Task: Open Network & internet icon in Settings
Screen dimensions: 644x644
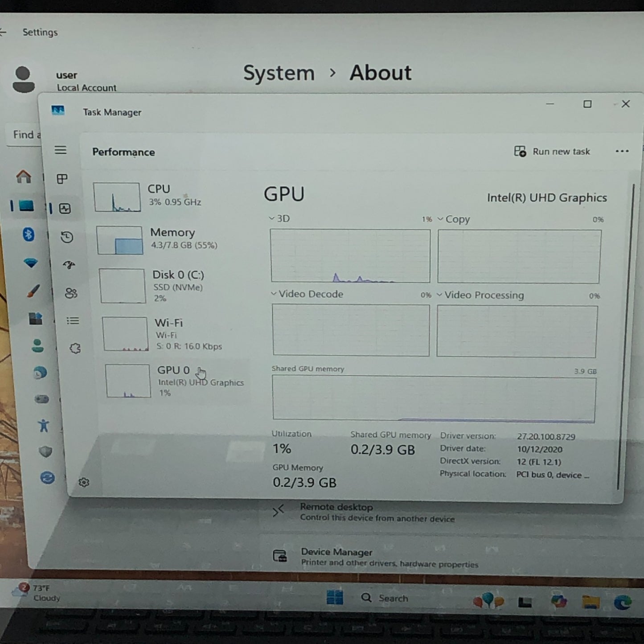Action: (31, 263)
